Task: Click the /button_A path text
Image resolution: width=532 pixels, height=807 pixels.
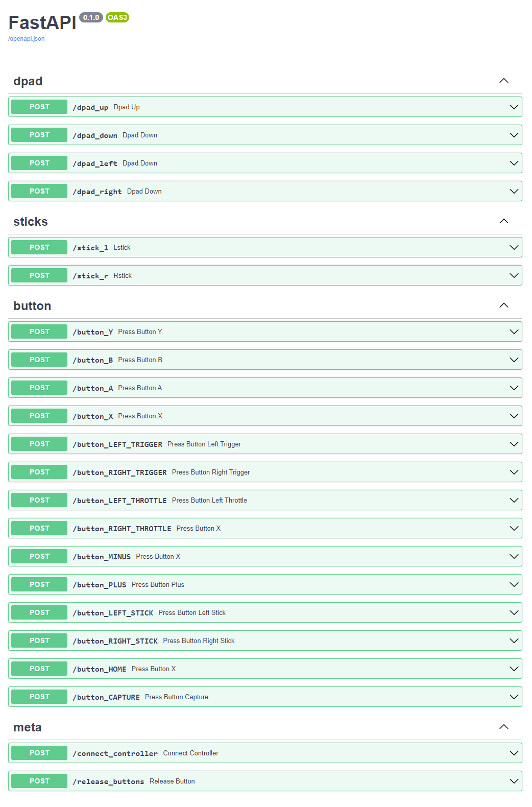Action: pos(92,388)
